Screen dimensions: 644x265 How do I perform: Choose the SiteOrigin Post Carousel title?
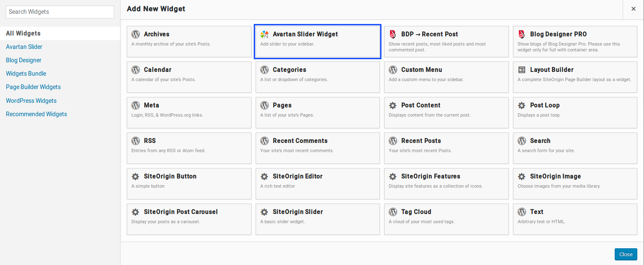181,212
